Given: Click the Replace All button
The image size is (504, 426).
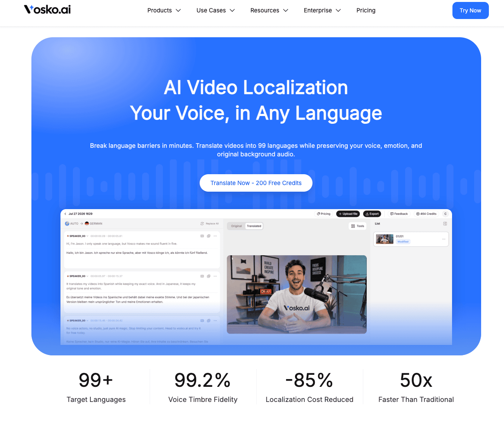Looking at the screenshot, I should click(x=210, y=223).
